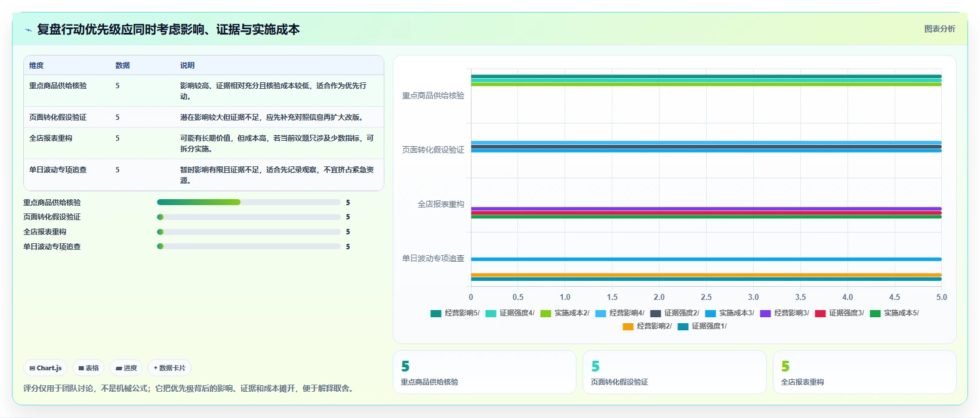Click the 说明 column header
This screenshot has width=980, height=418.
(x=187, y=66)
